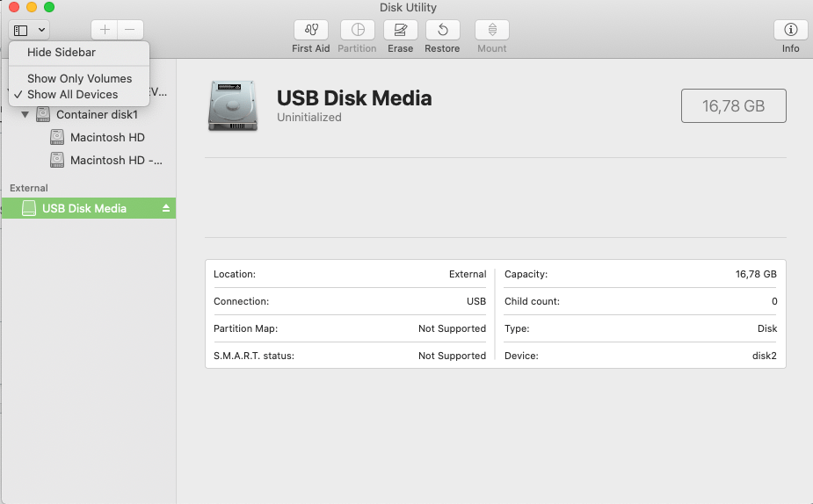Screen dimensions: 813x504
Task: Click the yellow minimize window button
Action: tap(32, 7)
